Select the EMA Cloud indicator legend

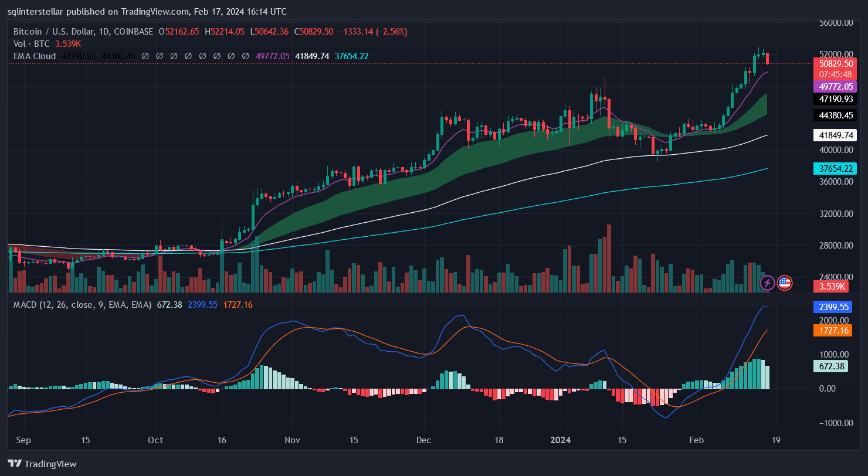click(35, 56)
